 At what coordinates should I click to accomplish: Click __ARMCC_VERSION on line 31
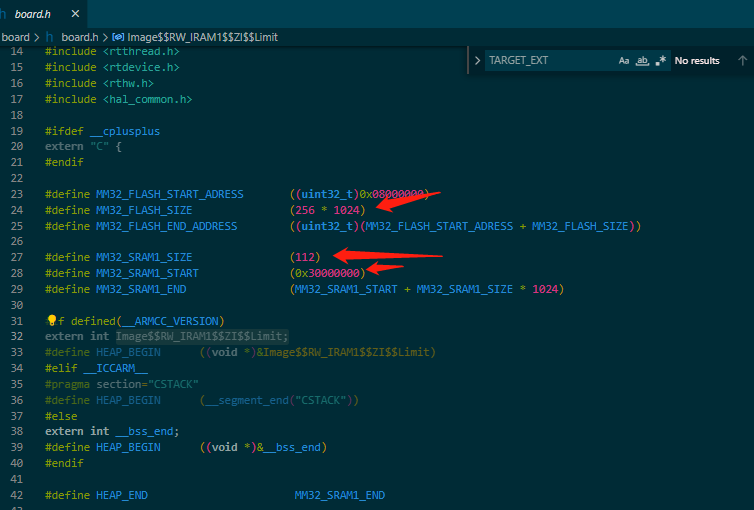click(170, 321)
